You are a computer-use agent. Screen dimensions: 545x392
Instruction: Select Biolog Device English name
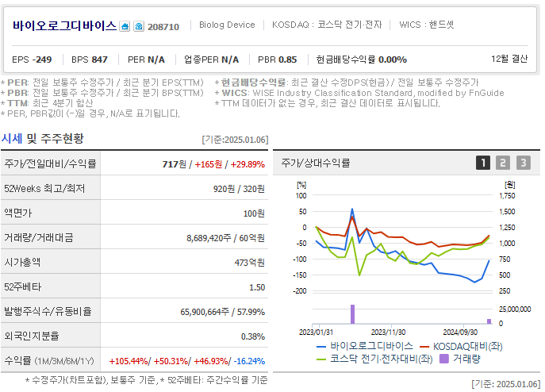coord(227,25)
